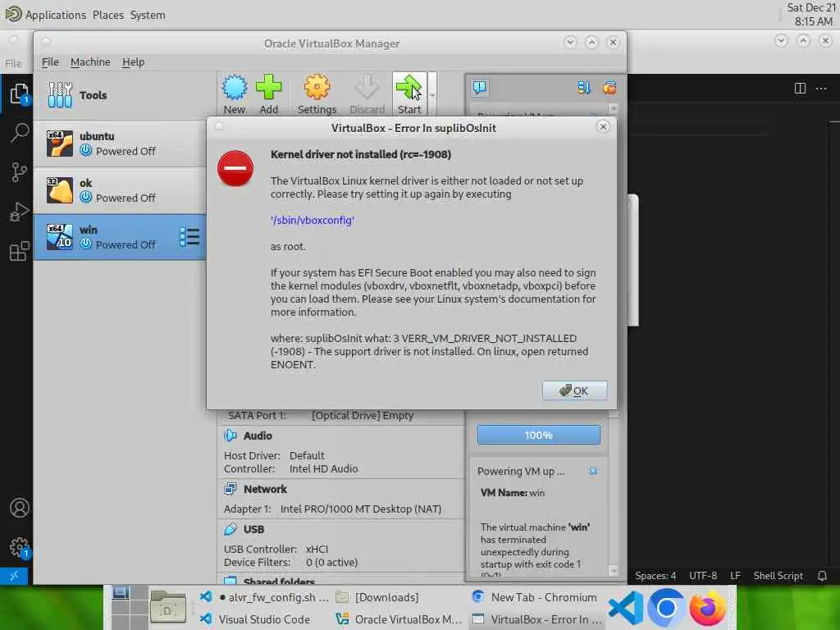Viewport: 840px width, 630px height.
Task: Switch to 'Oracle VirtualBox M...' taskbar entry
Action: click(398, 619)
